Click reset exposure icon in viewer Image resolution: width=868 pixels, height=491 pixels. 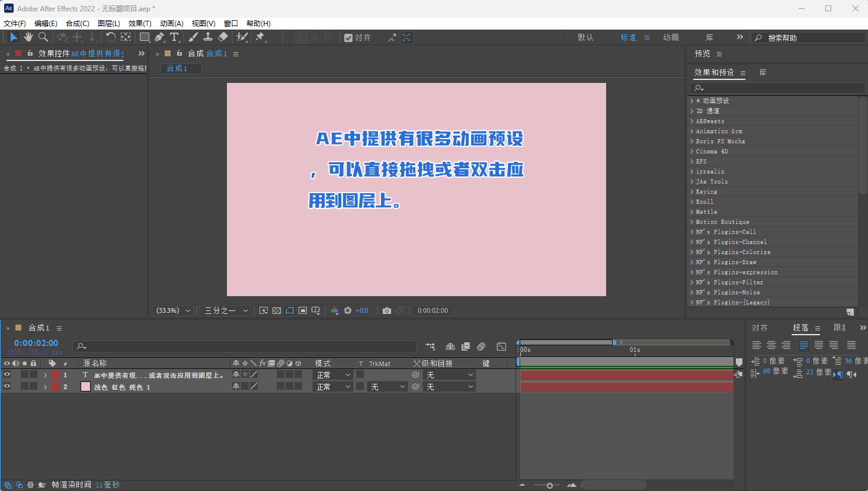pyautogui.click(x=348, y=310)
